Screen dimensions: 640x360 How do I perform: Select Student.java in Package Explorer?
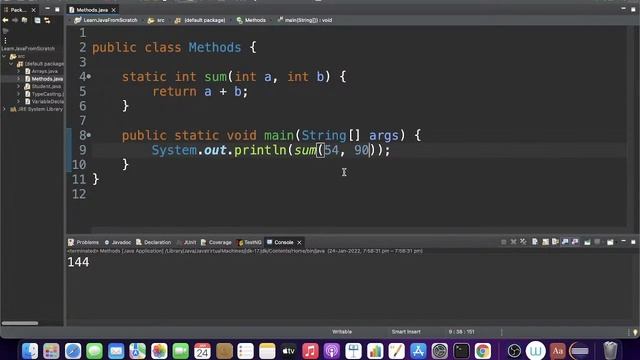[x=43, y=87]
